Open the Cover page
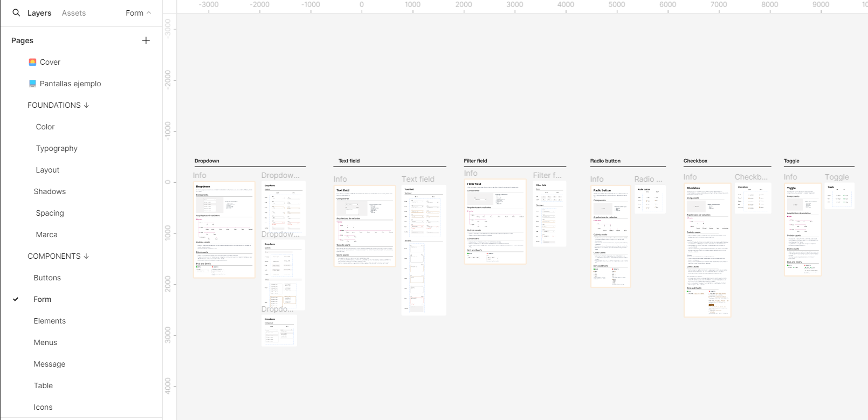This screenshot has height=420, width=868. (50, 62)
